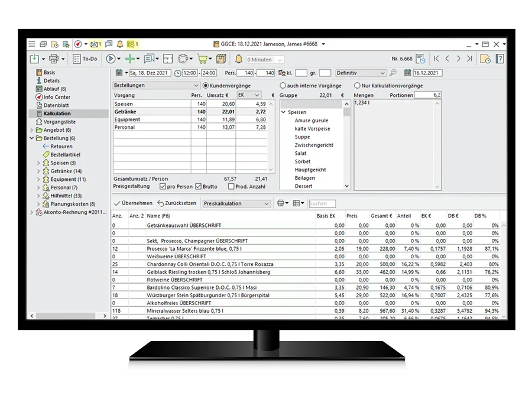
Task: Click the 'Zurücksetzen' button
Action: (177, 203)
